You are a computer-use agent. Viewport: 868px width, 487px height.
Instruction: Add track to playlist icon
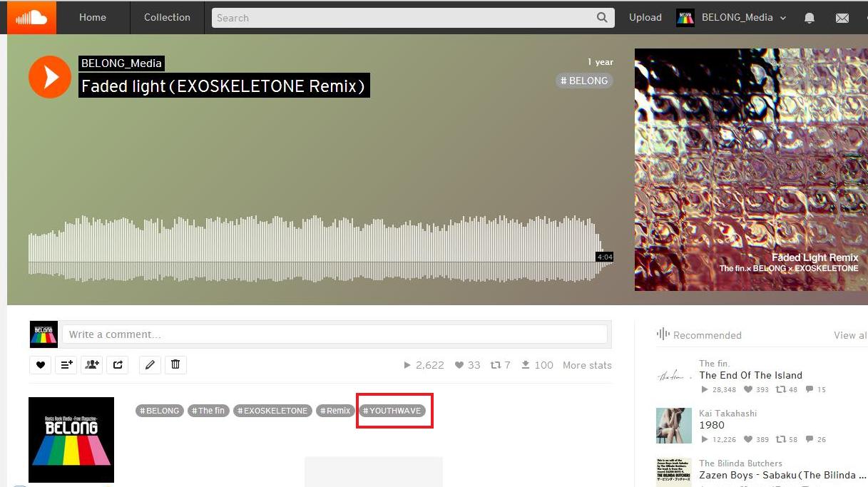(x=66, y=365)
